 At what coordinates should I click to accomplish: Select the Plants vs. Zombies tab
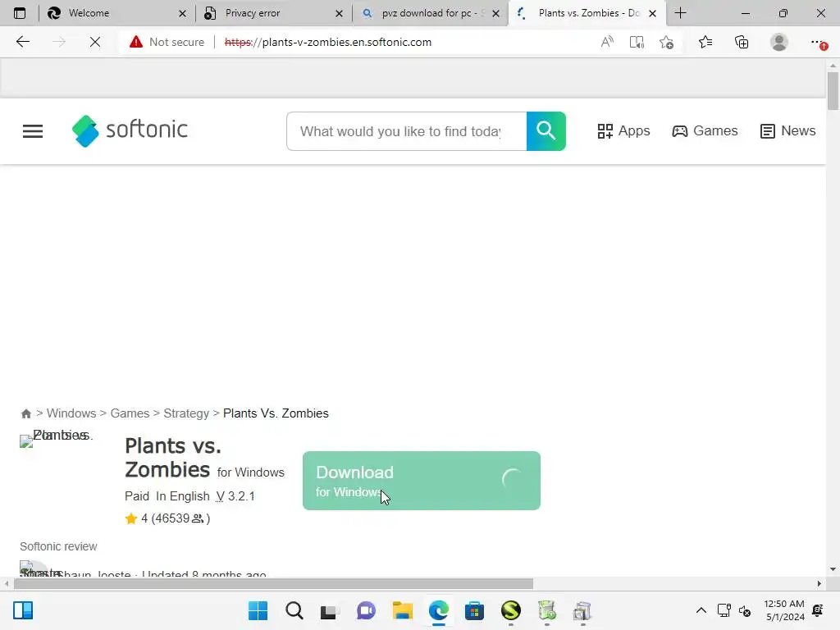pos(587,13)
